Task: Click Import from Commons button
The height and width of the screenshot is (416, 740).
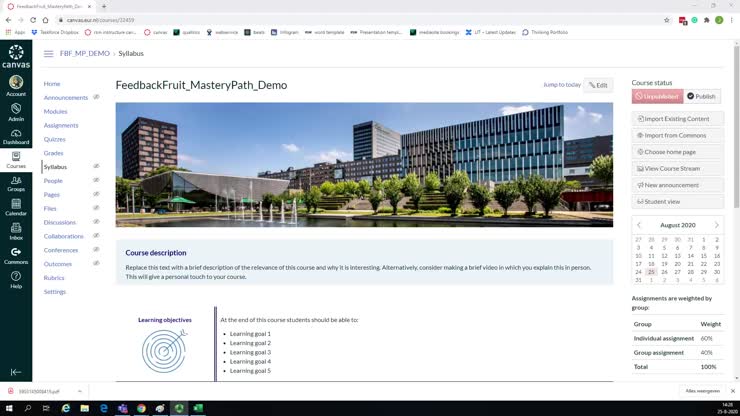Action: click(x=677, y=136)
